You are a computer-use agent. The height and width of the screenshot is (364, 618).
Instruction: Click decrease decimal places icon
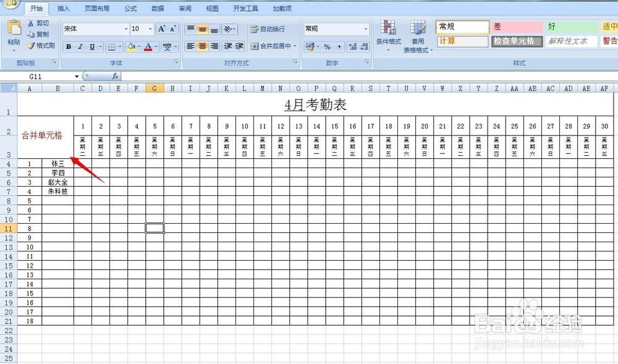[x=365, y=47]
